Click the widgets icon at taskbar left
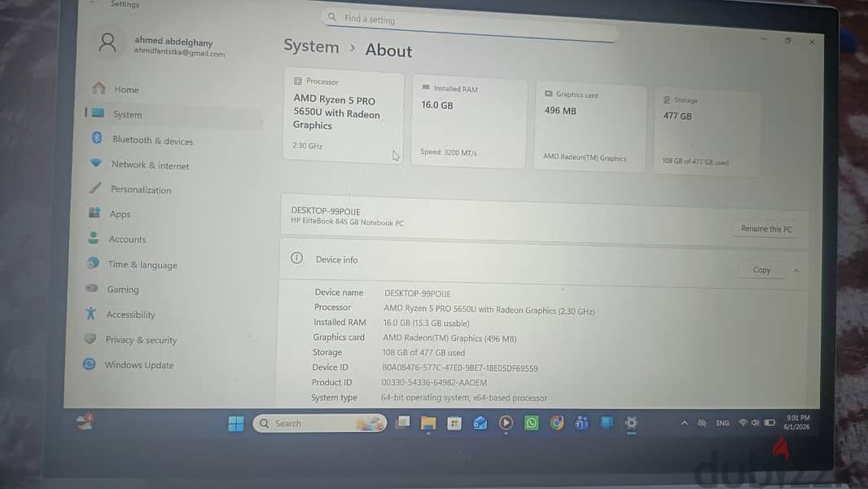Viewport: 868px width, 489px height. pos(85,422)
